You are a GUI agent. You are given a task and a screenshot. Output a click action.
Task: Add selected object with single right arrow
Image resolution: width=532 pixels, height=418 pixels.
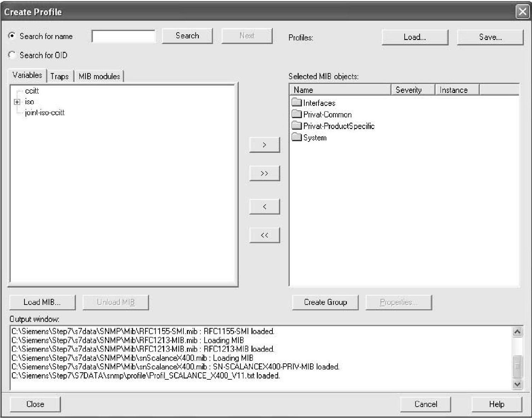point(265,145)
